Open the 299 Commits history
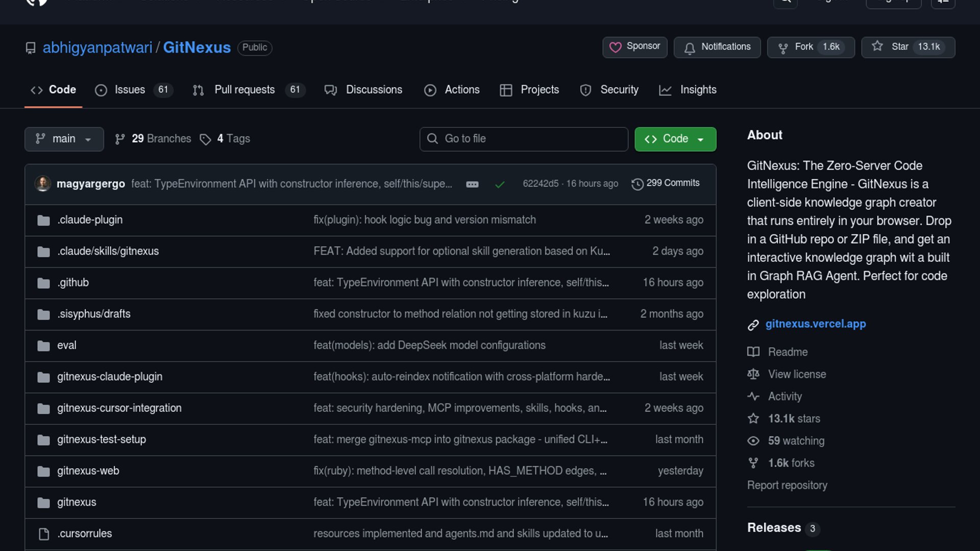This screenshot has width=980, height=551. pos(666,183)
